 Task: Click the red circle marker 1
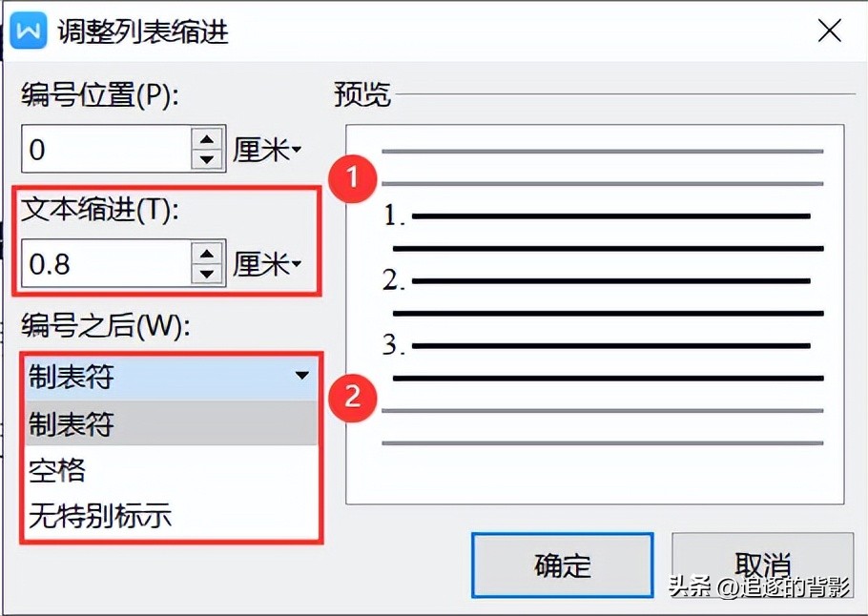point(353,177)
